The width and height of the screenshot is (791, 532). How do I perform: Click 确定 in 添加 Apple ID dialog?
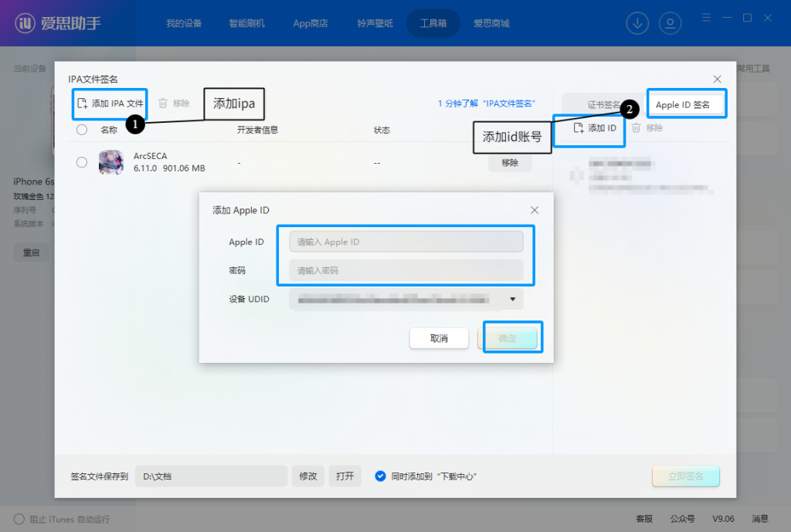[508, 338]
